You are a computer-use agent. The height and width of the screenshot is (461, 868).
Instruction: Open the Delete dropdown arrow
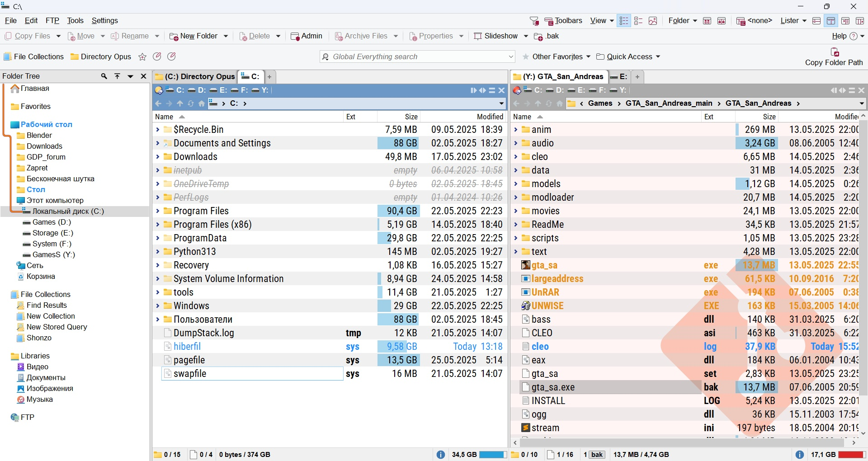[278, 36]
